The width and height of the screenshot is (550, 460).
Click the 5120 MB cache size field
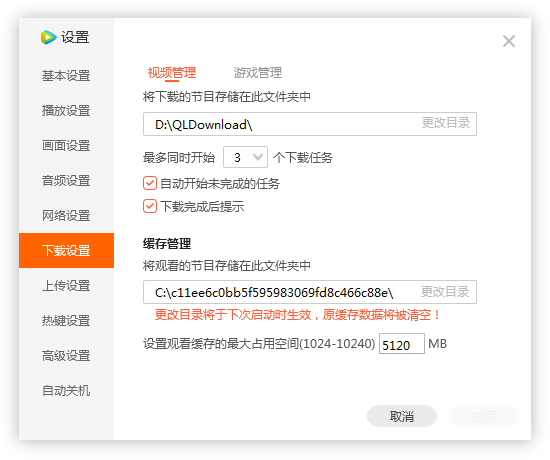[402, 344]
